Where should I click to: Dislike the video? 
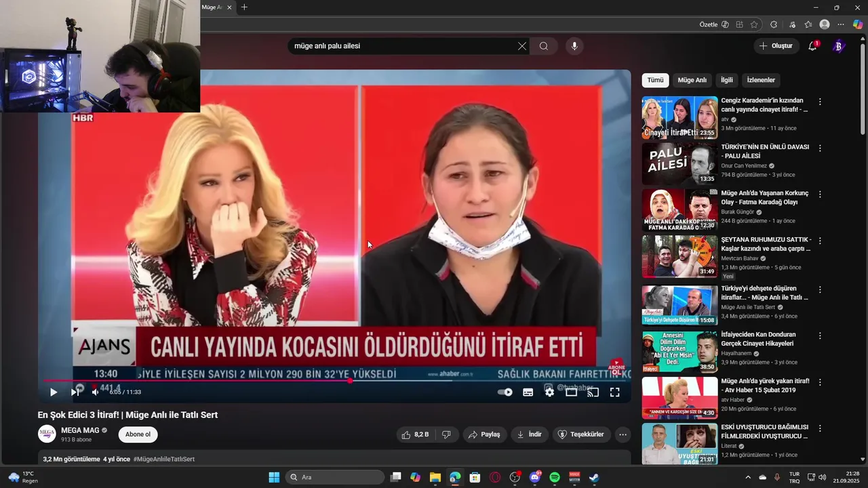(x=446, y=434)
